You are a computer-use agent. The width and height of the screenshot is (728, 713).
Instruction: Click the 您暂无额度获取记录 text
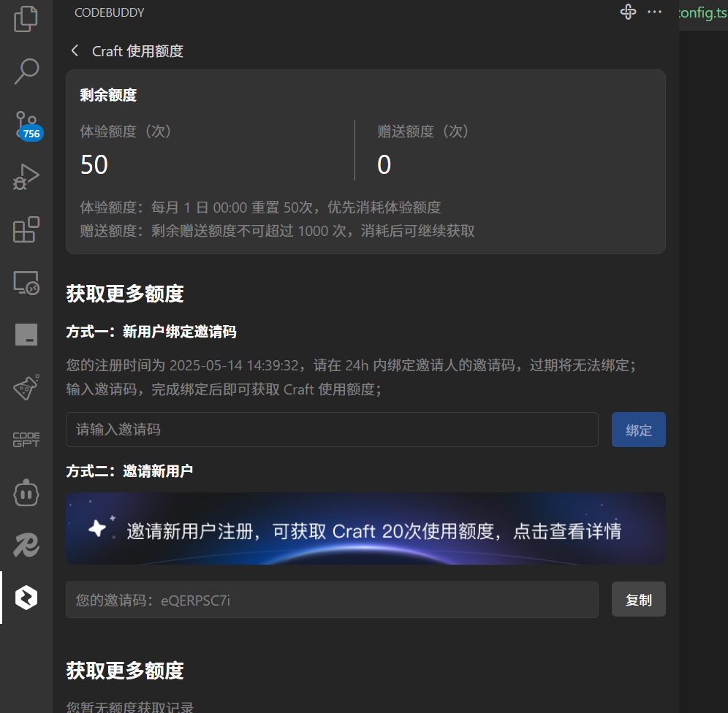pos(129,707)
